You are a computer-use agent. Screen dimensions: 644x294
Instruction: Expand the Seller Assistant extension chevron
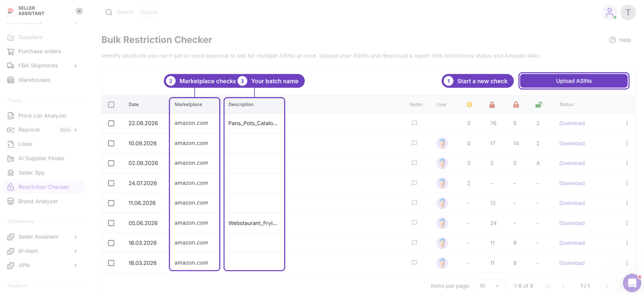tap(75, 237)
